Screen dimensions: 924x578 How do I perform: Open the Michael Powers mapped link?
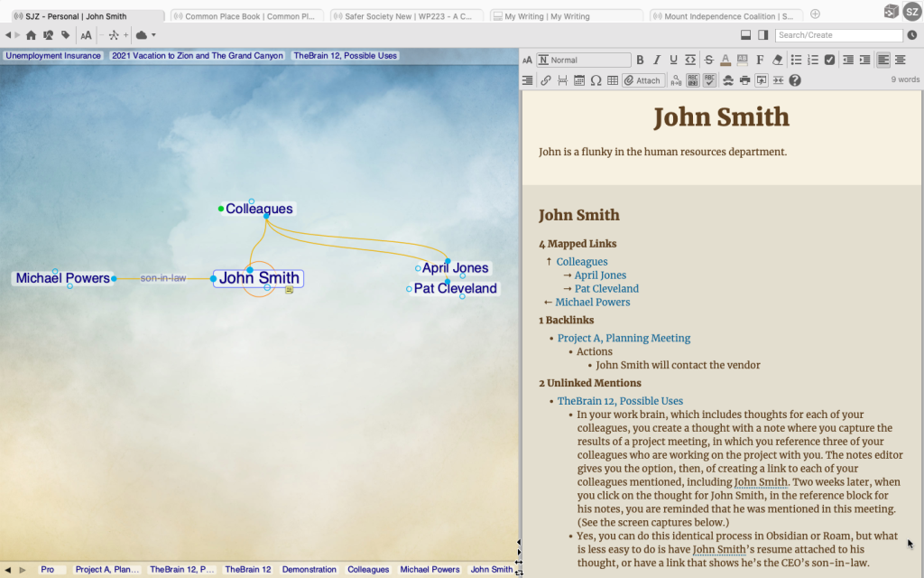point(592,302)
